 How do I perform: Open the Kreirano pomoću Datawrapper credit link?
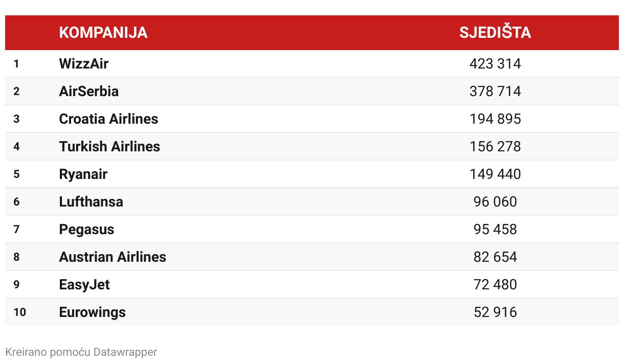81,352
